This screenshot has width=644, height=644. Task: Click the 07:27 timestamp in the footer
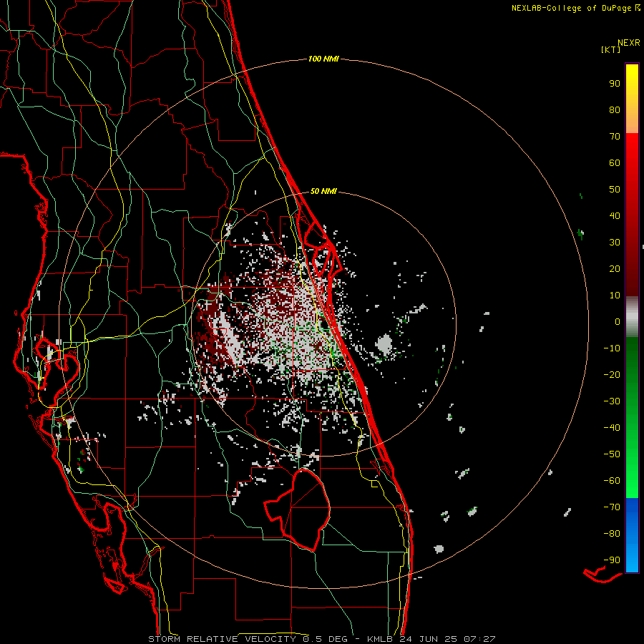(479, 639)
